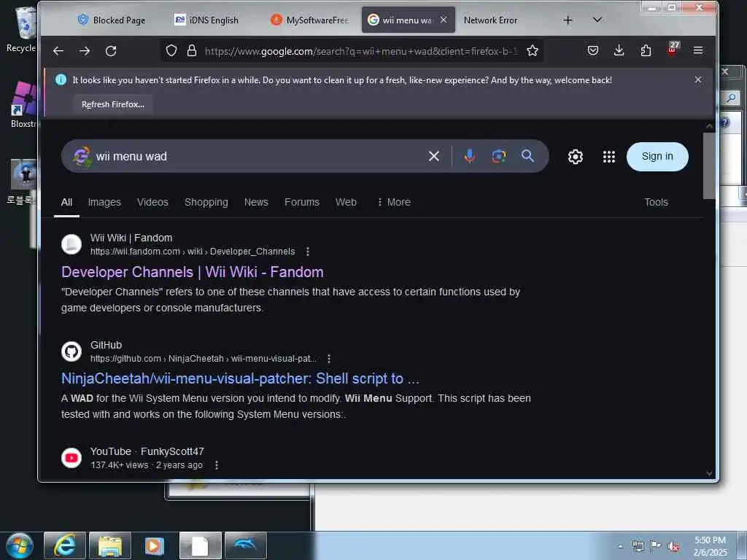Click the Wii Wiki Fandom favicon
This screenshot has width=747, height=560.
[x=71, y=244]
